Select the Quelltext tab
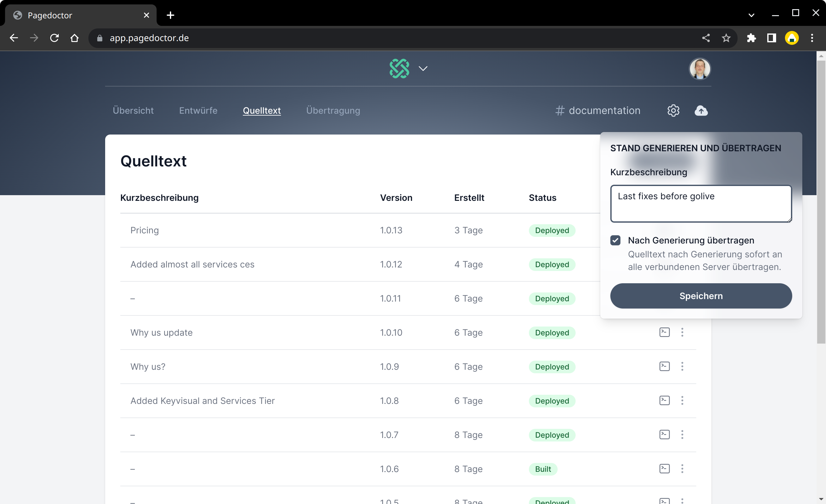This screenshot has height=504, width=826. tap(262, 111)
